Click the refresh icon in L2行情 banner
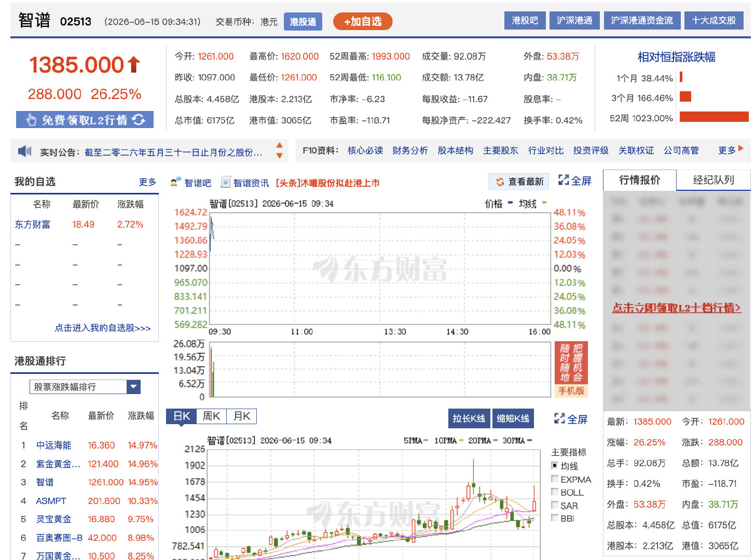This screenshot has height=560, width=755. pyautogui.click(x=139, y=120)
